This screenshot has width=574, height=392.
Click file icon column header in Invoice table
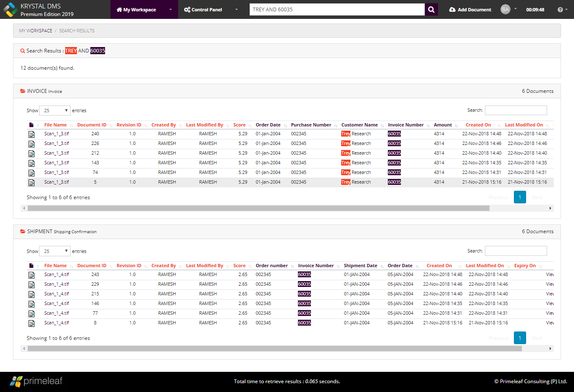point(31,125)
